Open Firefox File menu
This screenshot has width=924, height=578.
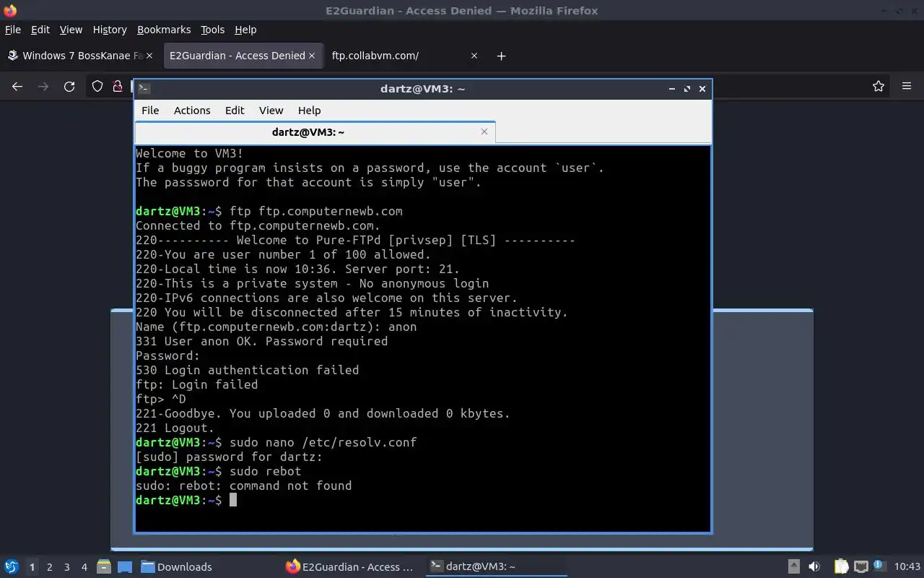(13, 30)
